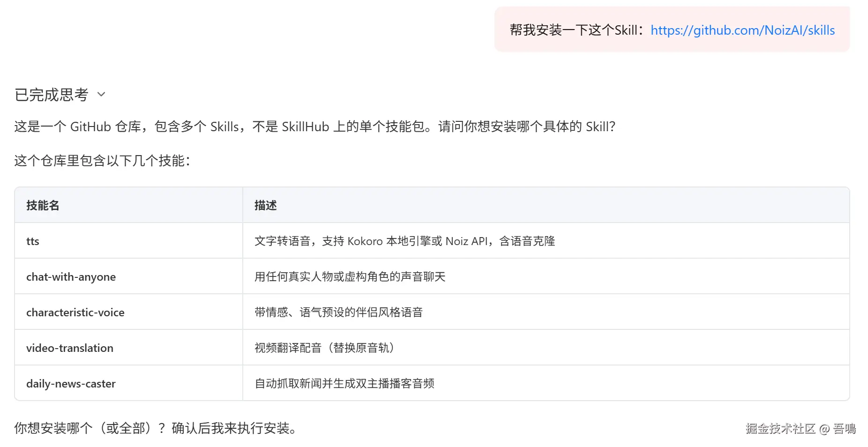
Task: Click the 用任何真实人物 description text
Action: [x=350, y=277]
